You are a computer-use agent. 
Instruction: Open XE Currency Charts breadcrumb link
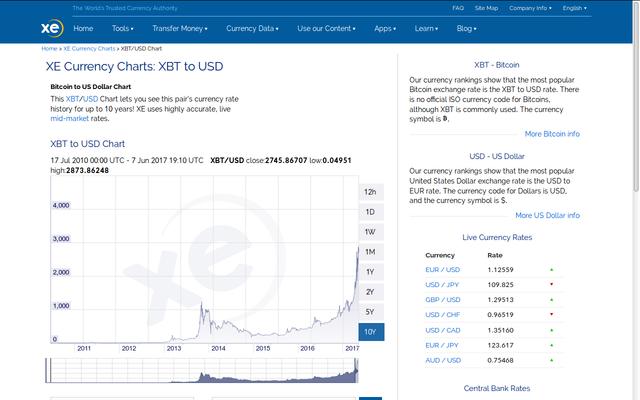pos(89,49)
